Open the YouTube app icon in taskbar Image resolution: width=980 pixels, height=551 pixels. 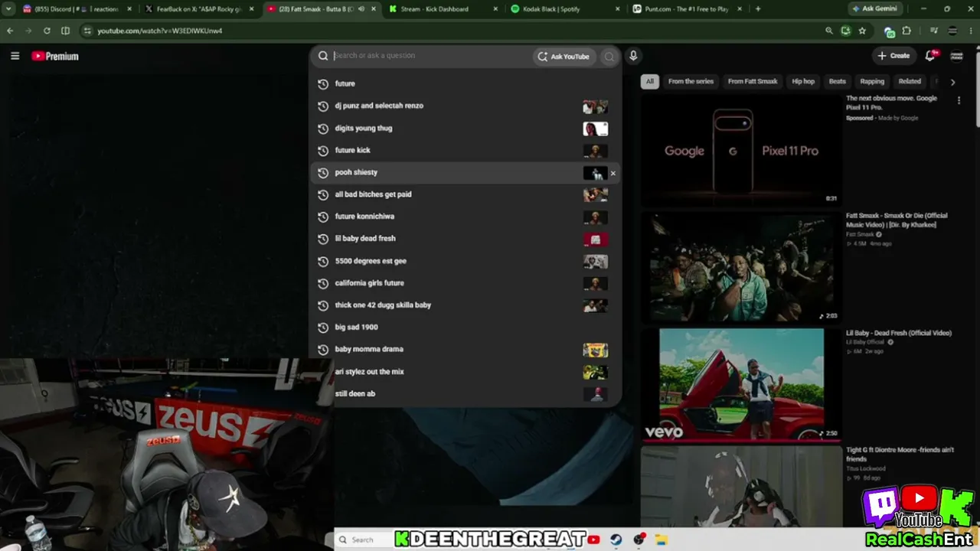click(594, 540)
